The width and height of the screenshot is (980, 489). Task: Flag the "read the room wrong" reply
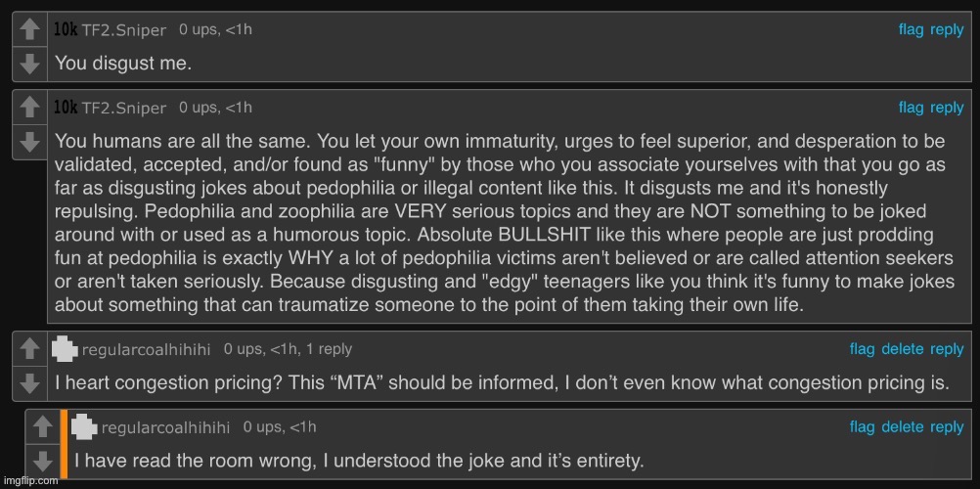pyautogui.click(x=862, y=427)
